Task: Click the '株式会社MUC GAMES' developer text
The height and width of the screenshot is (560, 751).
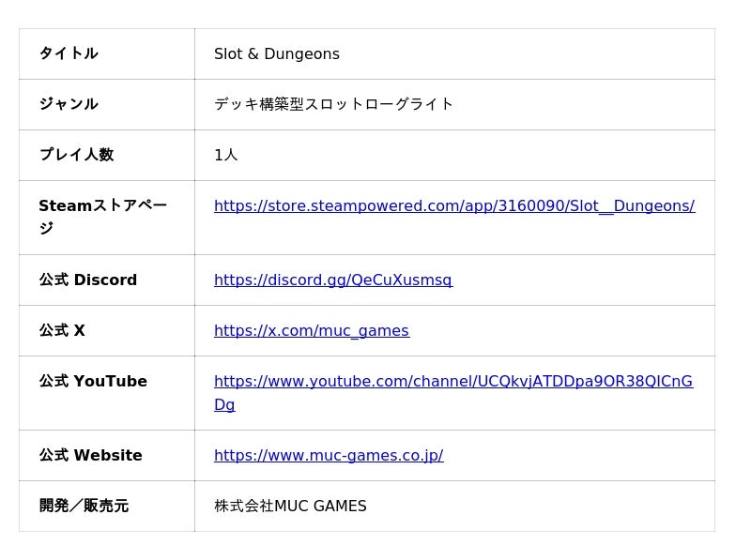Action: click(x=290, y=507)
